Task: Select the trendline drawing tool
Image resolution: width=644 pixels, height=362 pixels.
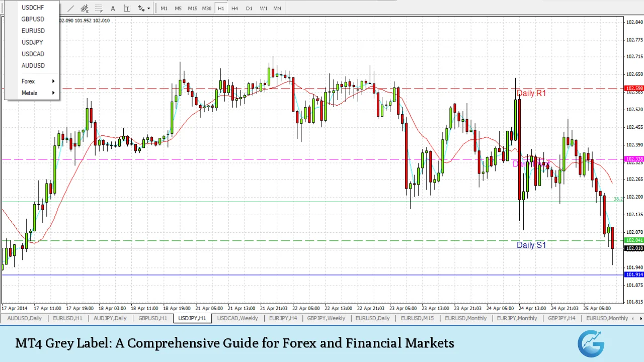Action: (71, 8)
